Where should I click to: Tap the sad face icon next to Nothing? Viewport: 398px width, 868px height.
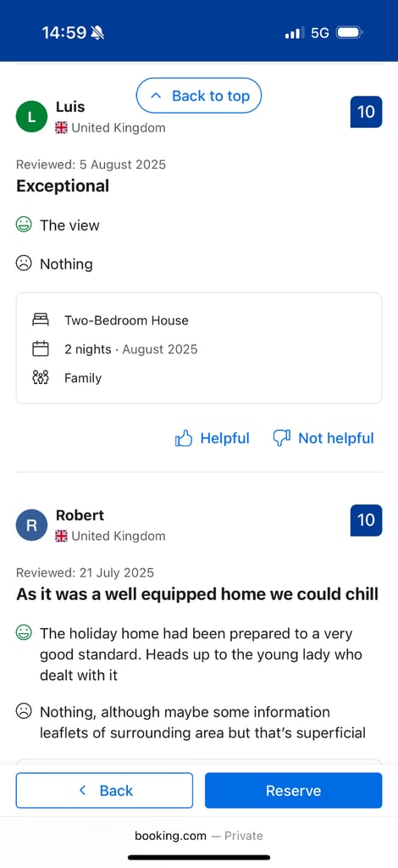click(x=24, y=264)
